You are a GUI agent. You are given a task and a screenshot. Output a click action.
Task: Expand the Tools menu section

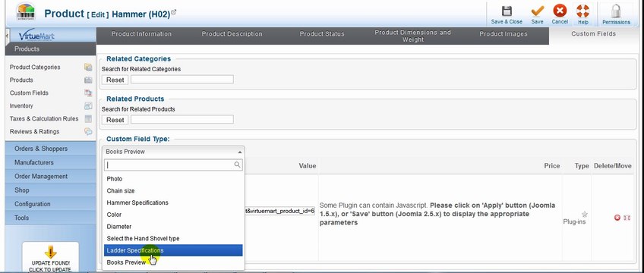click(x=51, y=218)
